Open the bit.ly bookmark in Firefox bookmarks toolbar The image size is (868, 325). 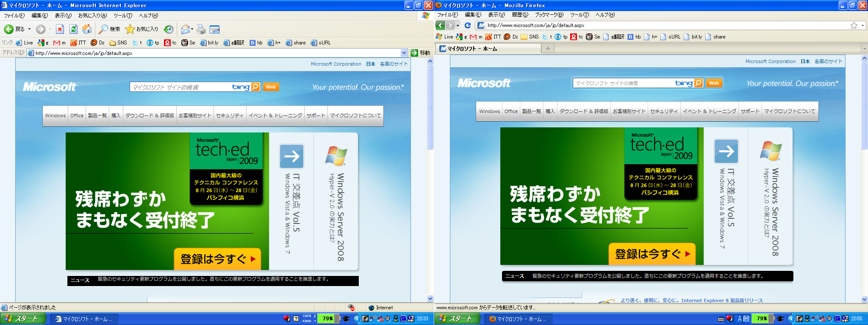point(693,37)
